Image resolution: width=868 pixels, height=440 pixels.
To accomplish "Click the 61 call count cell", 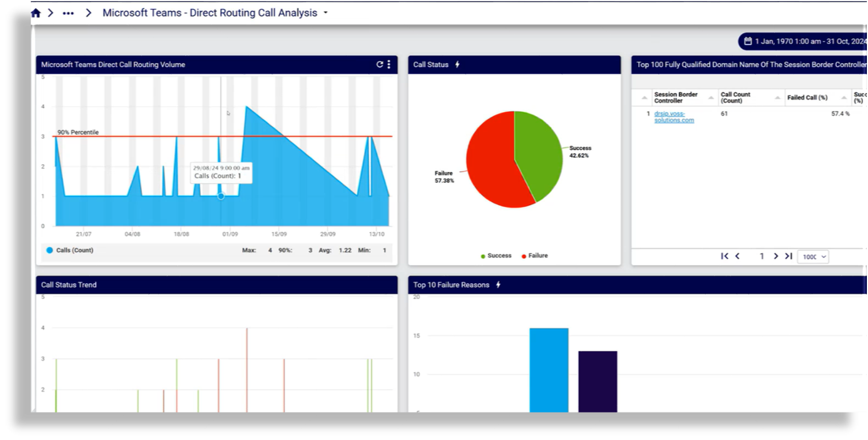I will click(724, 114).
